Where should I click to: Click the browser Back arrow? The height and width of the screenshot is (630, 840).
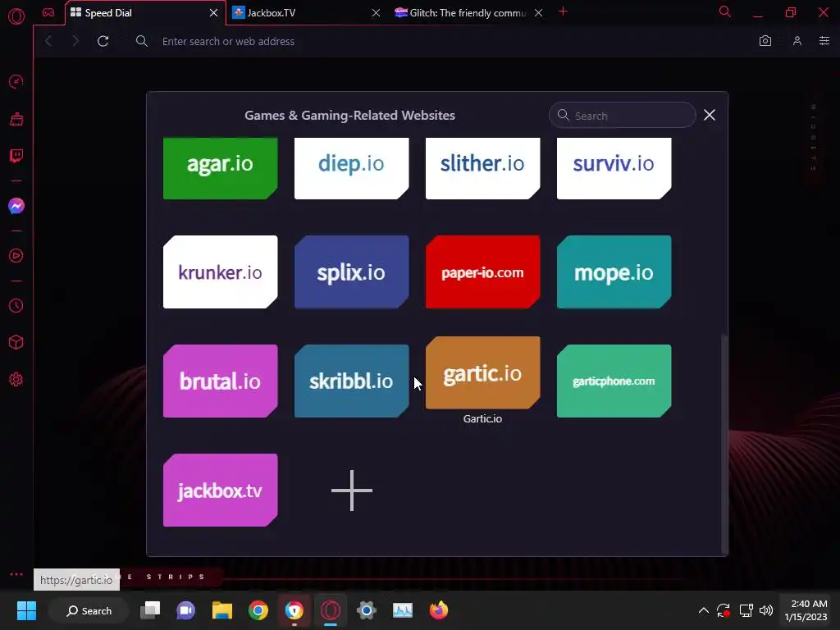(x=48, y=41)
